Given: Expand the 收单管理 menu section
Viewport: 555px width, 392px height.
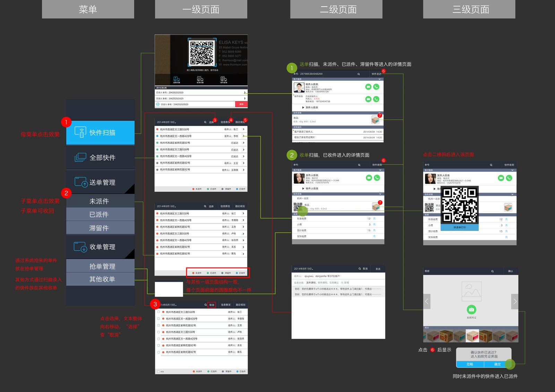Looking at the screenshot, I should [x=100, y=247].
